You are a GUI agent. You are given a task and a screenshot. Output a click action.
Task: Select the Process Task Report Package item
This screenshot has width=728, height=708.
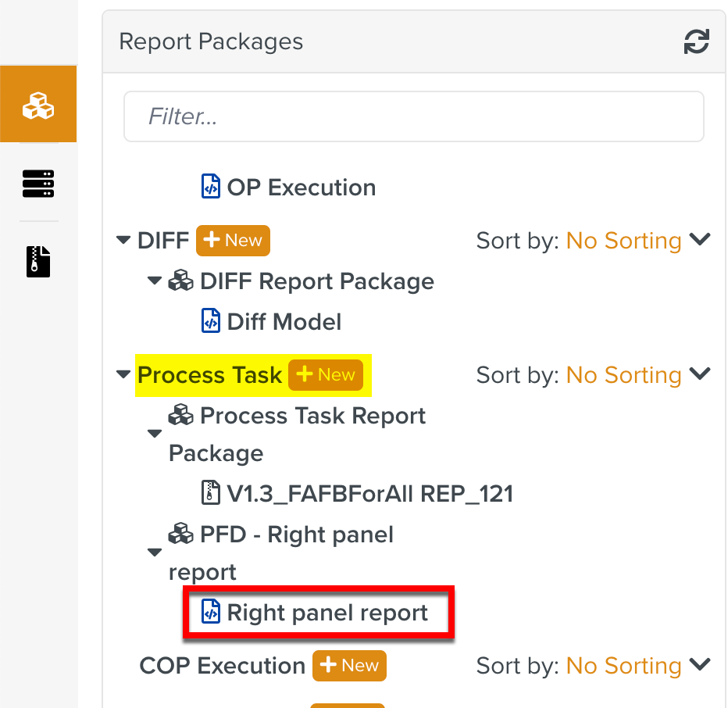312,415
